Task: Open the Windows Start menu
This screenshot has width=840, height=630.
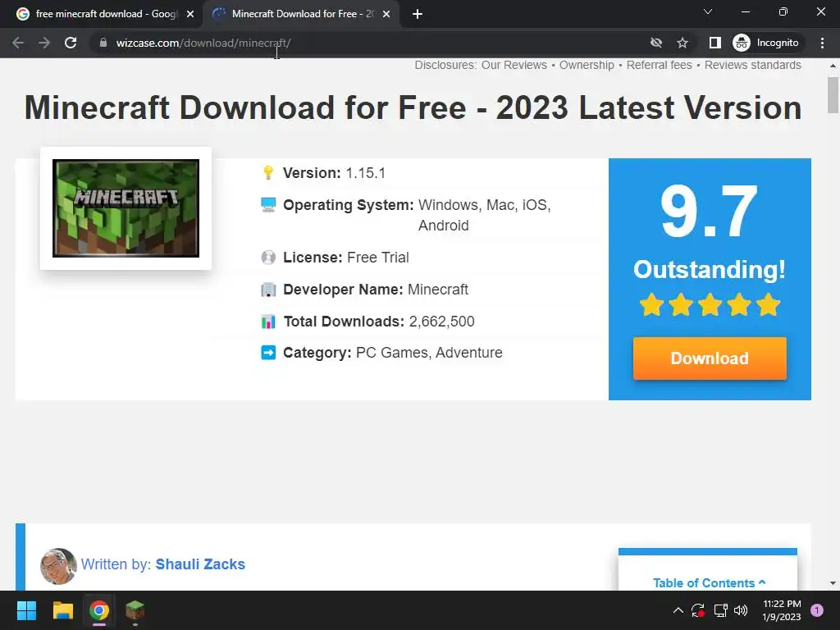Action: 26,610
